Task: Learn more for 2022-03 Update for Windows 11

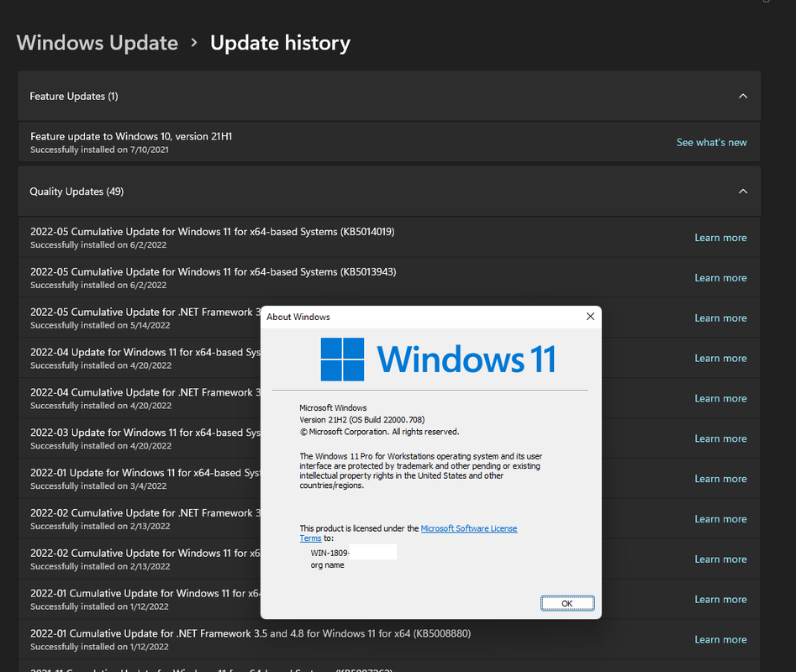Action: [720, 438]
